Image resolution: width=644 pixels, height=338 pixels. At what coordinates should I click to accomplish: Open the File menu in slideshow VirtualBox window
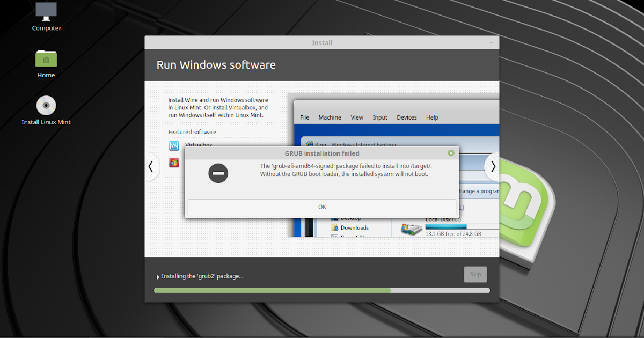305,117
